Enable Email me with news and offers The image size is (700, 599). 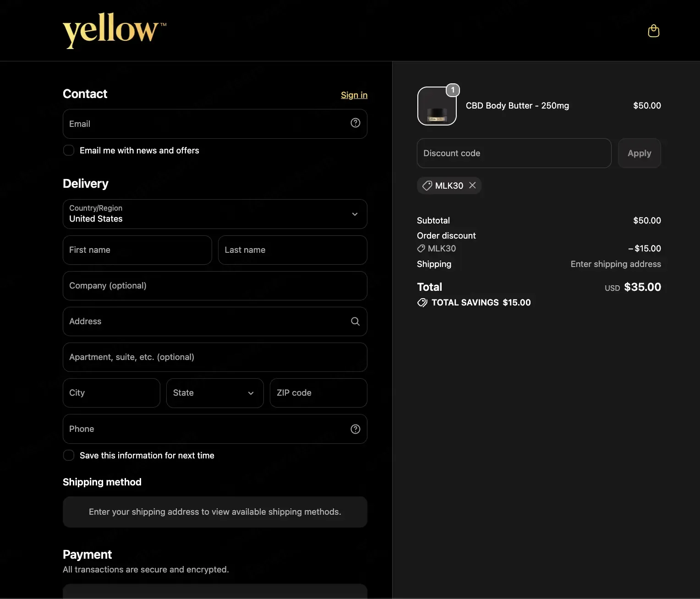pyautogui.click(x=69, y=150)
